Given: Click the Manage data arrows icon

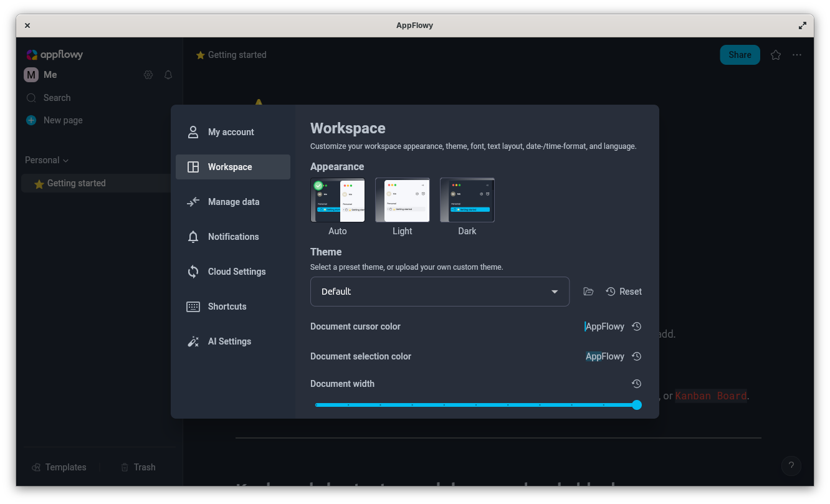Looking at the screenshot, I should (193, 202).
